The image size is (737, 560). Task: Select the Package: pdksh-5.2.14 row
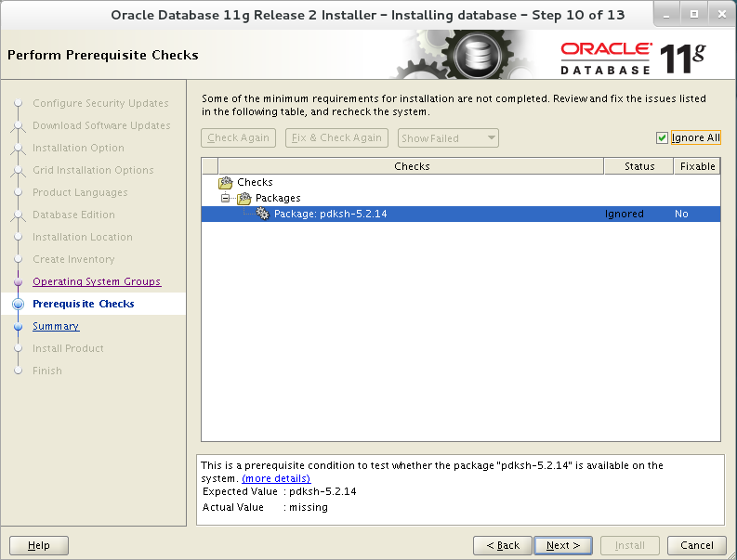(x=461, y=214)
